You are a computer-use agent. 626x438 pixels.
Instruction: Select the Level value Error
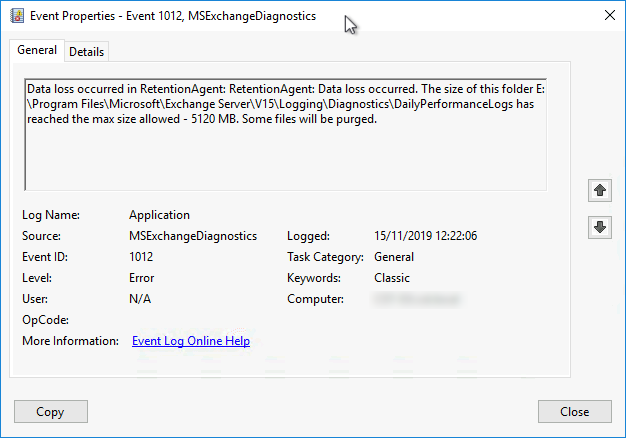tap(141, 278)
